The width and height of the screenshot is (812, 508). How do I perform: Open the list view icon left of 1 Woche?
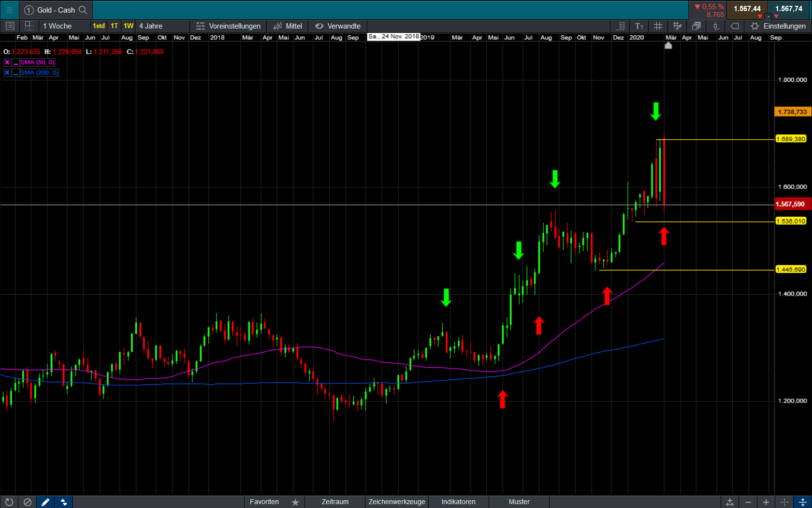10,26
